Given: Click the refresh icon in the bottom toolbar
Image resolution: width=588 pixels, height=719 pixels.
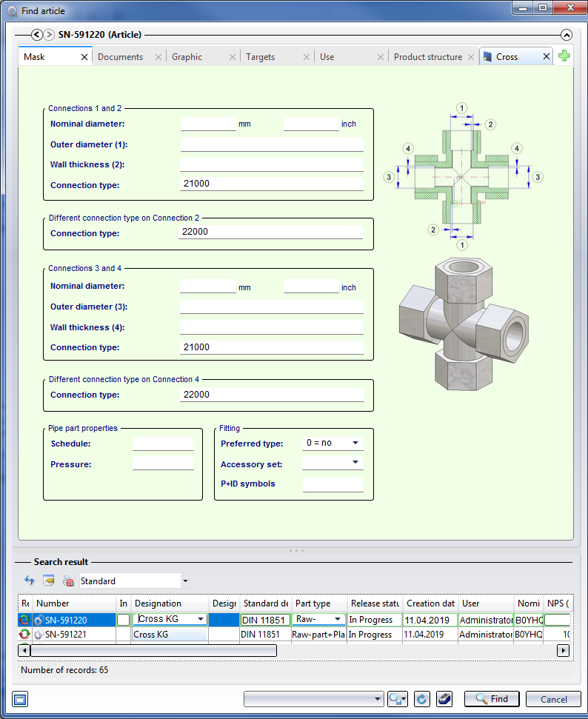Looking at the screenshot, I should click(x=422, y=699).
